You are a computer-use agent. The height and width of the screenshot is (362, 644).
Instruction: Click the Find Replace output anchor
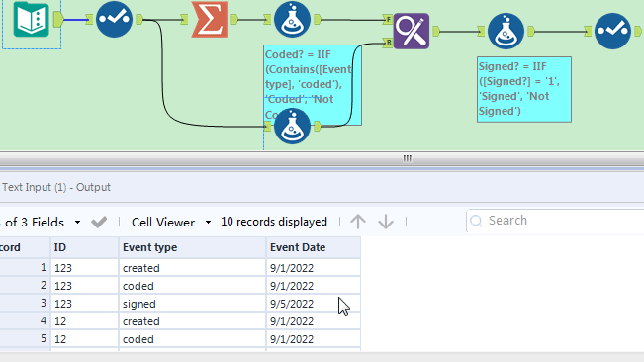click(436, 32)
